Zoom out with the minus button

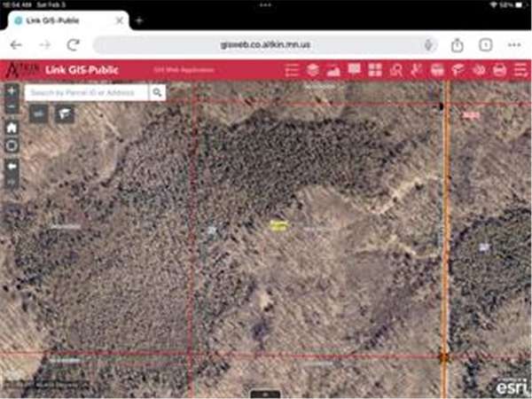click(12, 107)
